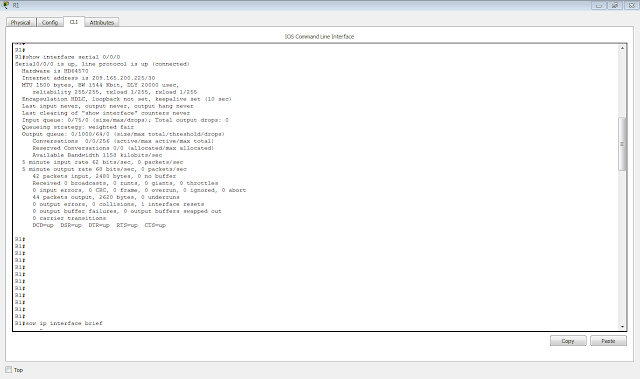Screen dimensions: 640x379
Task: Toggle the Top checkbox
Action: pos(9,370)
